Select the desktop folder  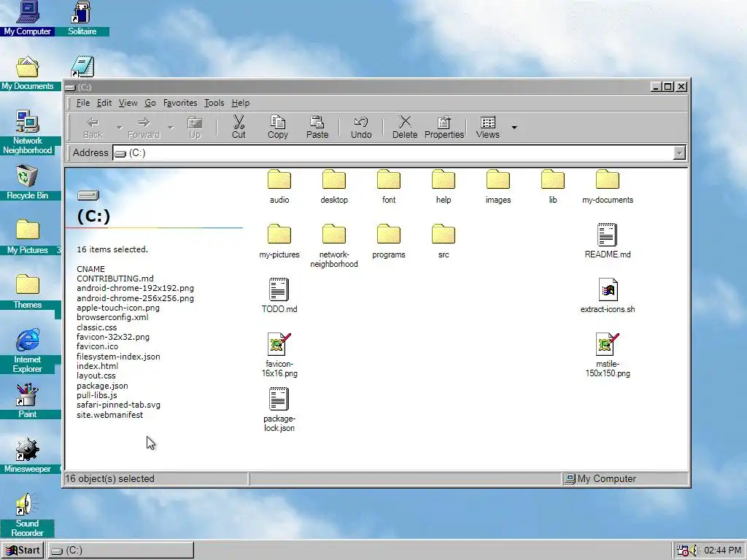[x=334, y=186]
